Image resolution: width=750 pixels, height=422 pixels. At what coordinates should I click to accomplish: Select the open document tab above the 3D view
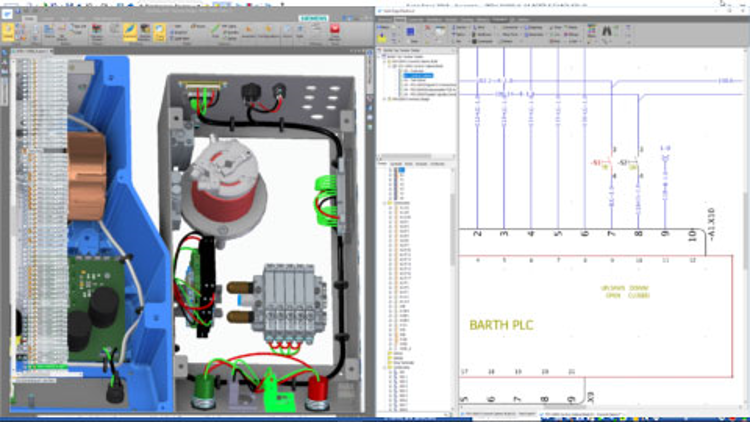32,51
